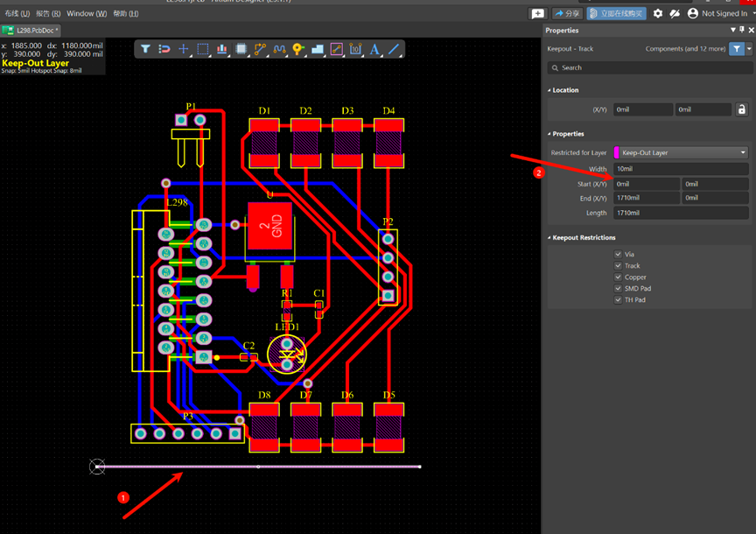Open the align objects bar-chart tool
The image size is (756, 534).
[x=221, y=49]
